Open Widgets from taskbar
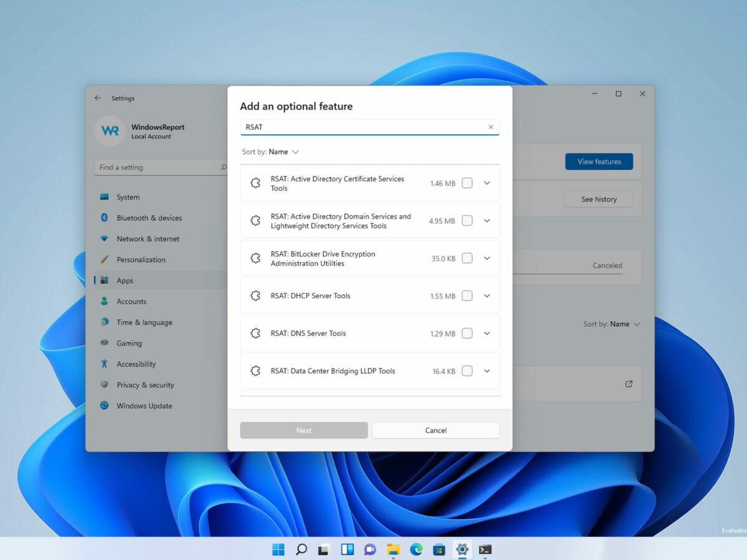Screen dimensions: 747x560 [347, 549]
